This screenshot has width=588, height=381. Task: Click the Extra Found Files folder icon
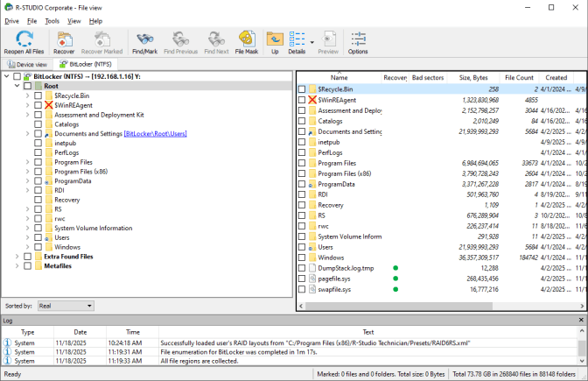tap(38, 257)
